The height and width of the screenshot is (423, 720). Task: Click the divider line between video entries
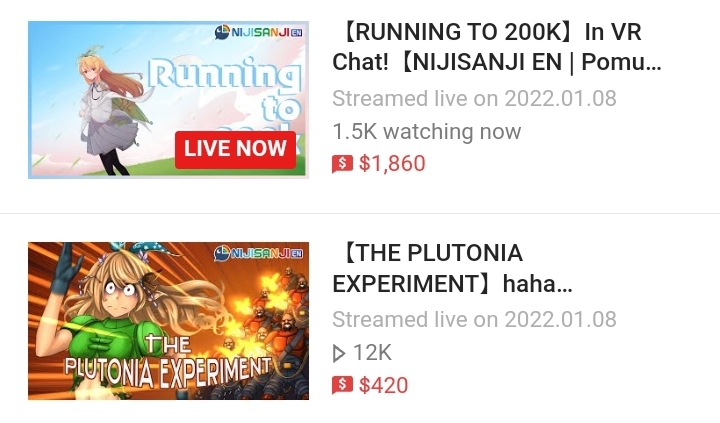360,214
